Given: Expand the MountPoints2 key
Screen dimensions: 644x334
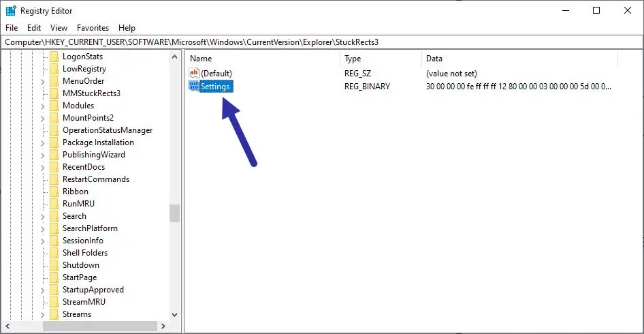Looking at the screenshot, I should coord(43,119).
